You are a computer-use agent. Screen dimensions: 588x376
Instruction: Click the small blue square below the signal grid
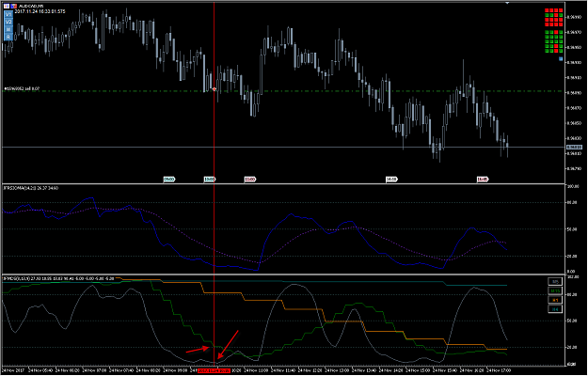click(x=561, y=59)
